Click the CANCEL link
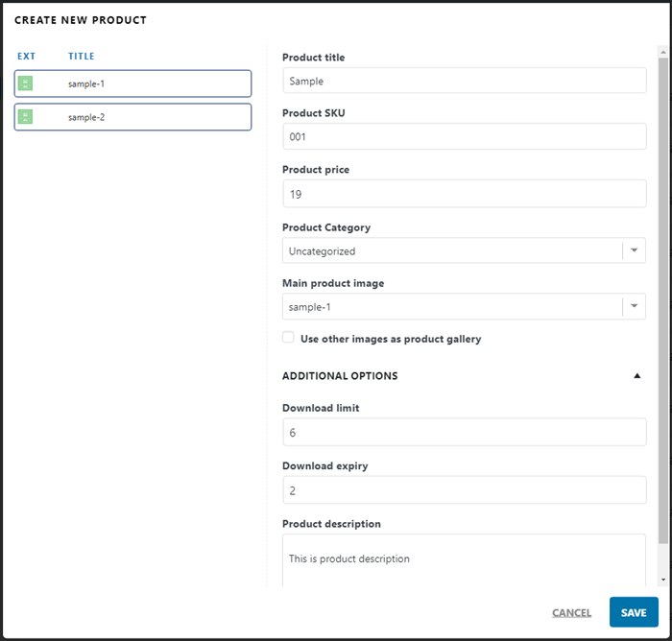Screen dimensions: 672x641 point(571,612)
